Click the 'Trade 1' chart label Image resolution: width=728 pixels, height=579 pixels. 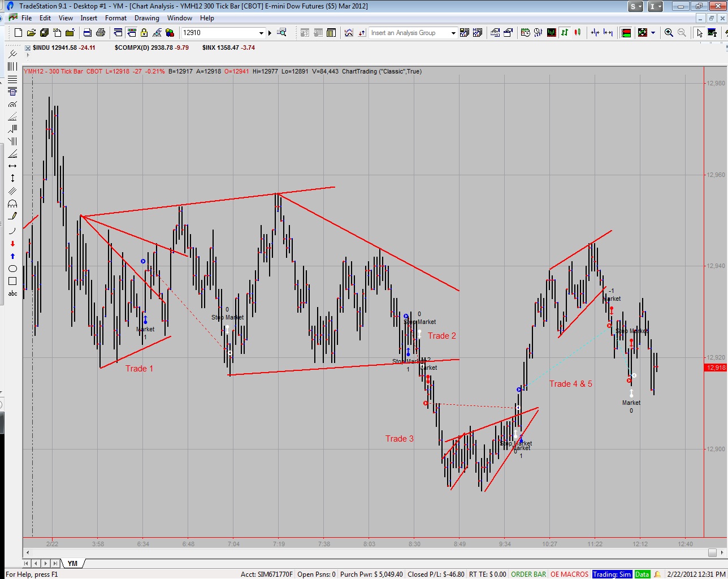[139, 369]
